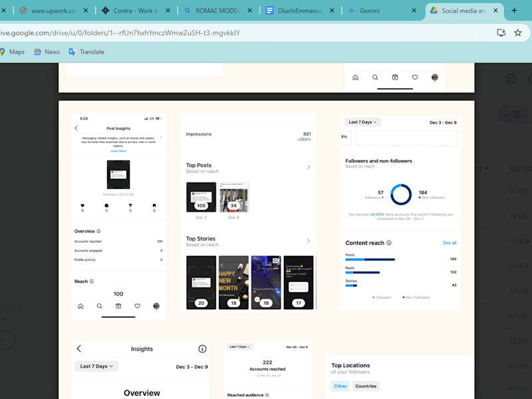Click the back arrow in Post Insights
Image resolution: width=532 pixels, height=399 pixels.
coord(76,128)
